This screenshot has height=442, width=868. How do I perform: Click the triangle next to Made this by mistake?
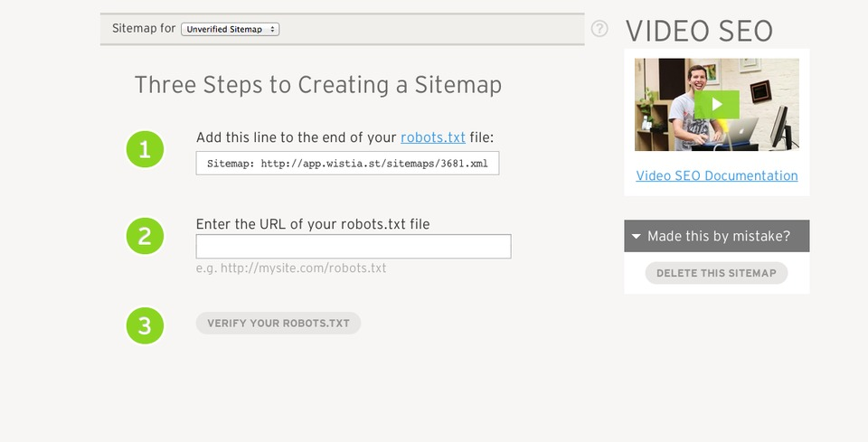(636, 237)
